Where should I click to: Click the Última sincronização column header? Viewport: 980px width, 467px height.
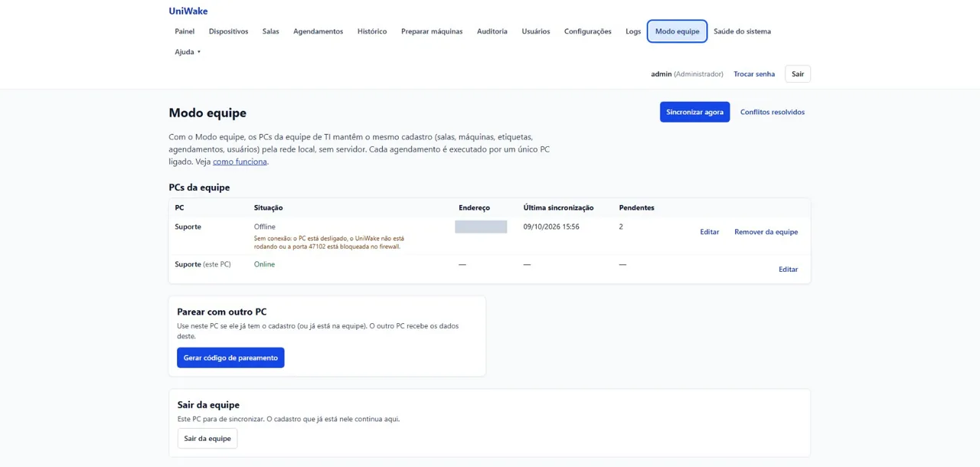coord(559,207)
